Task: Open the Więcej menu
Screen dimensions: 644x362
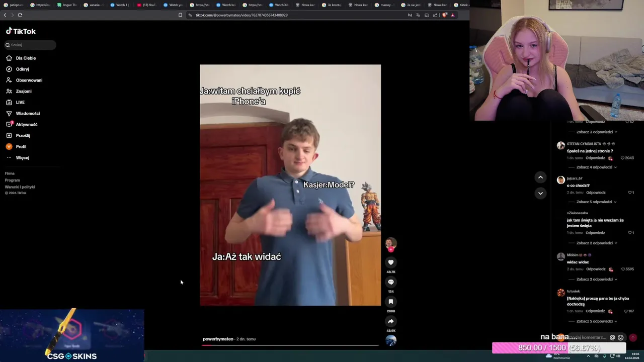Action: point(18,158)
